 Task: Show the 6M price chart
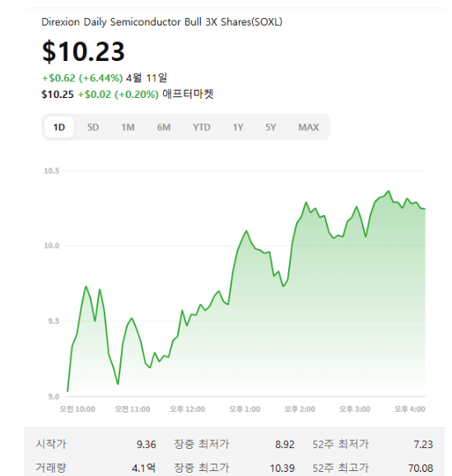point(164,127)
